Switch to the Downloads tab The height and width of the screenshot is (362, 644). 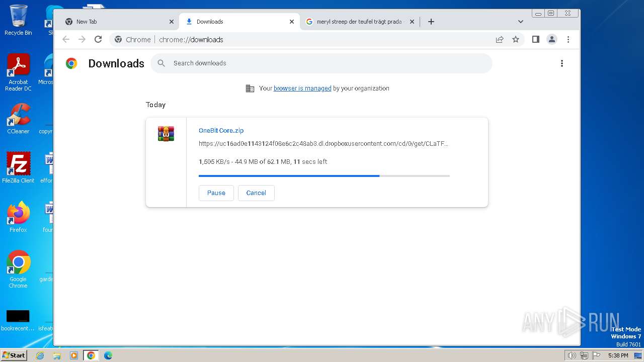coord(239,22)
